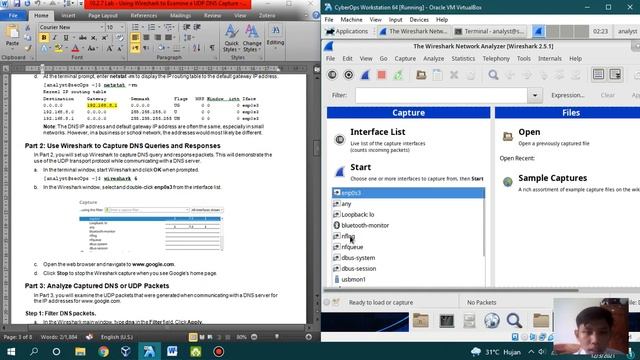This screenshot has height=360, width=640.
Task: Click the Expression... button beside the filter
Action: 567,95
